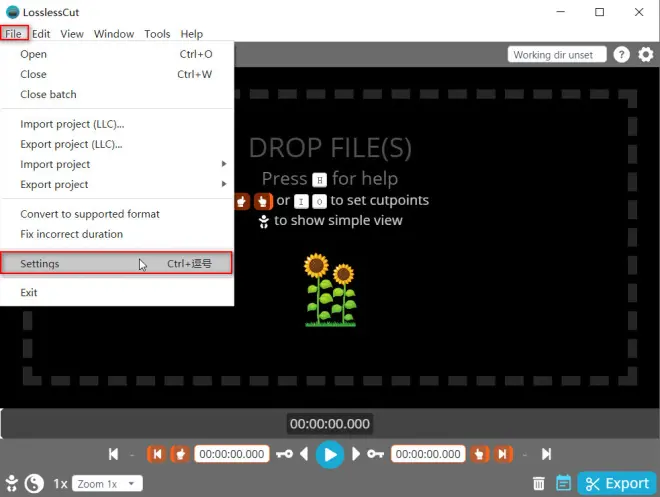Viewport: 660px width, 497px height.
Task: Click the cut end time field
Action: 428,454
